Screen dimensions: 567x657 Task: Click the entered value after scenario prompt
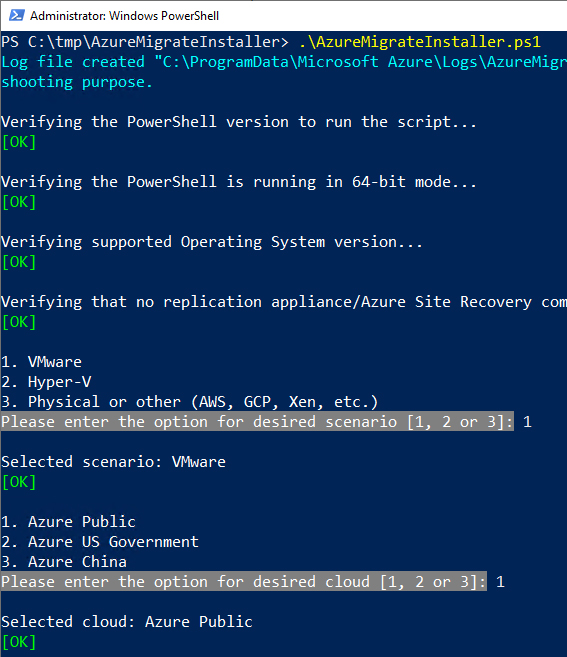[527, 422]
